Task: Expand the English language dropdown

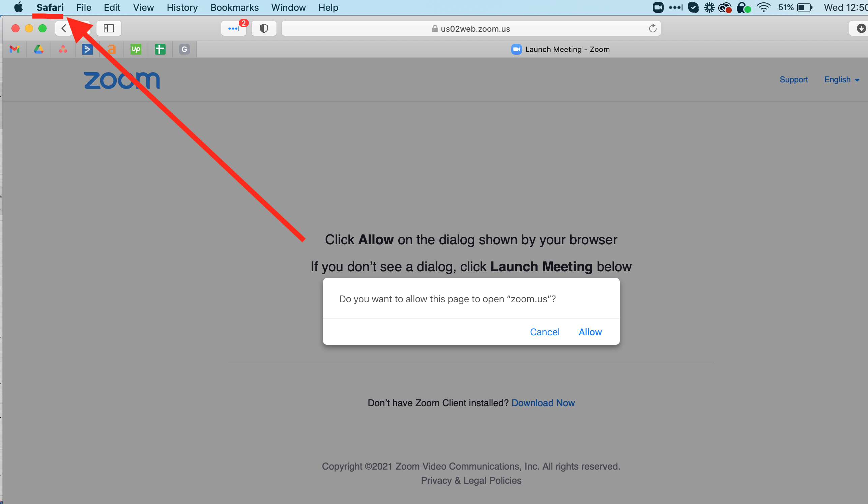Action: click(841, 80)
